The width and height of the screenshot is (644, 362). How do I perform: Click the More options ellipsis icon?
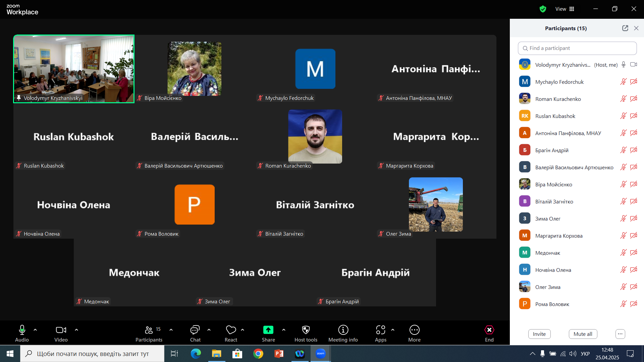tap(414, 330)
